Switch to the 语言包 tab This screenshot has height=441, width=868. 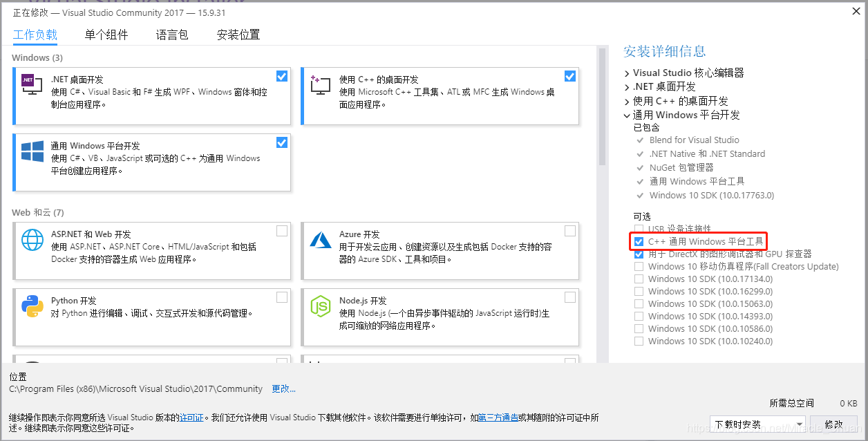click(172, 35)
